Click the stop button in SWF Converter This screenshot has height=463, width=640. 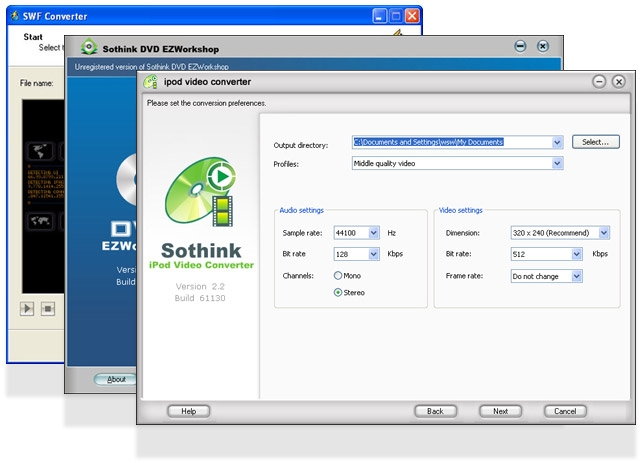pos(47,308)
